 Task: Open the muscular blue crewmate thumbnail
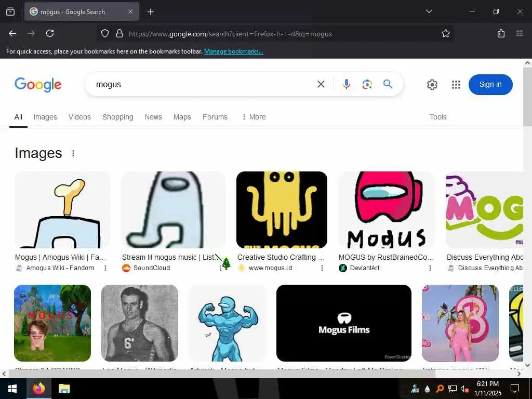(x=228, y=323)
